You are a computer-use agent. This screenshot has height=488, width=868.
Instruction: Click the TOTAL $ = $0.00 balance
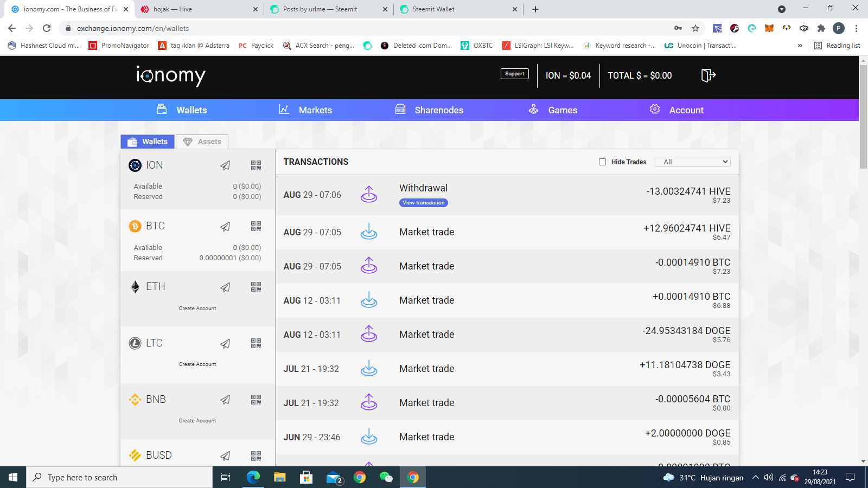(640, 75)
